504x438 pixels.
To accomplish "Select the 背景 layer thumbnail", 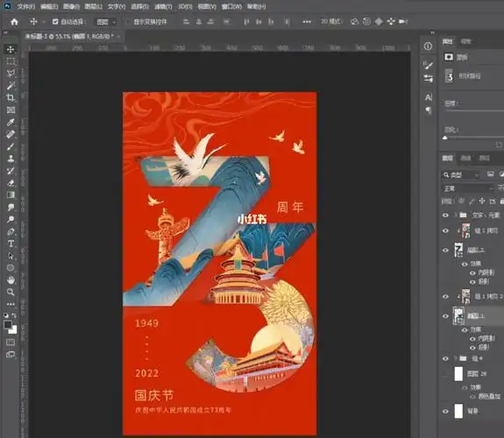I will (x=458, y=411).
